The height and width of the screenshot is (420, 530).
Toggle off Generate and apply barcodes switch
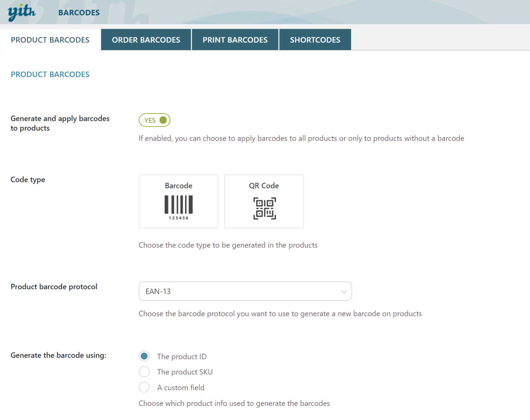(x=154, y=120)
